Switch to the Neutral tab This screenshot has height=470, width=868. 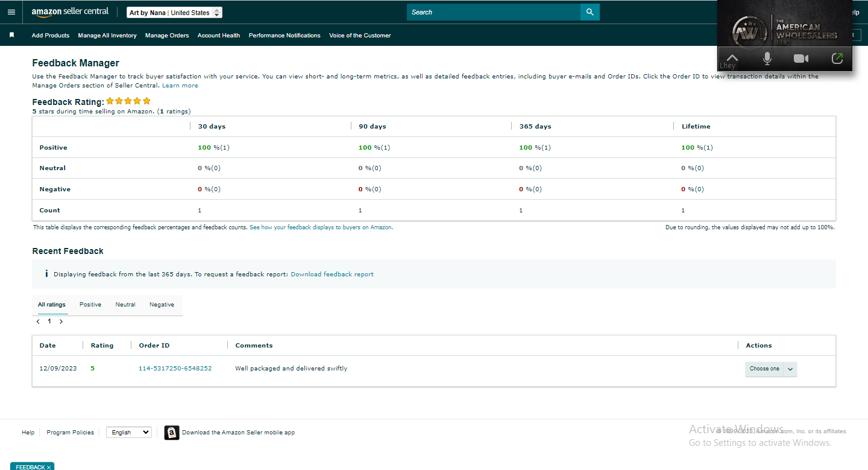click(x=125, y=305)
